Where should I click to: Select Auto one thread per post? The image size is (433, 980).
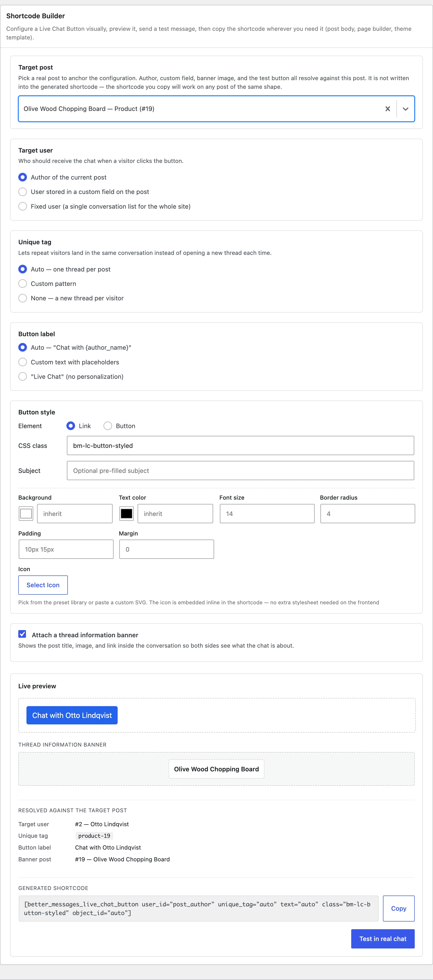23,269
